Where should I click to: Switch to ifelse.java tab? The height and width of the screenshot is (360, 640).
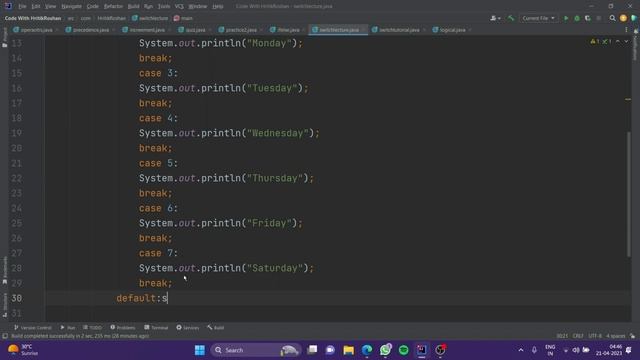pyautogui.click(x=288, y=30)
